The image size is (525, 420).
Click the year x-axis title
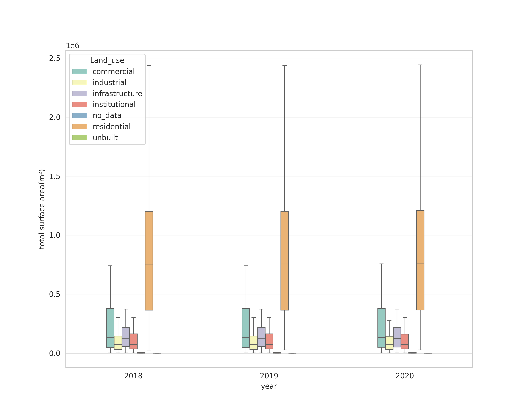click(269, 386)
